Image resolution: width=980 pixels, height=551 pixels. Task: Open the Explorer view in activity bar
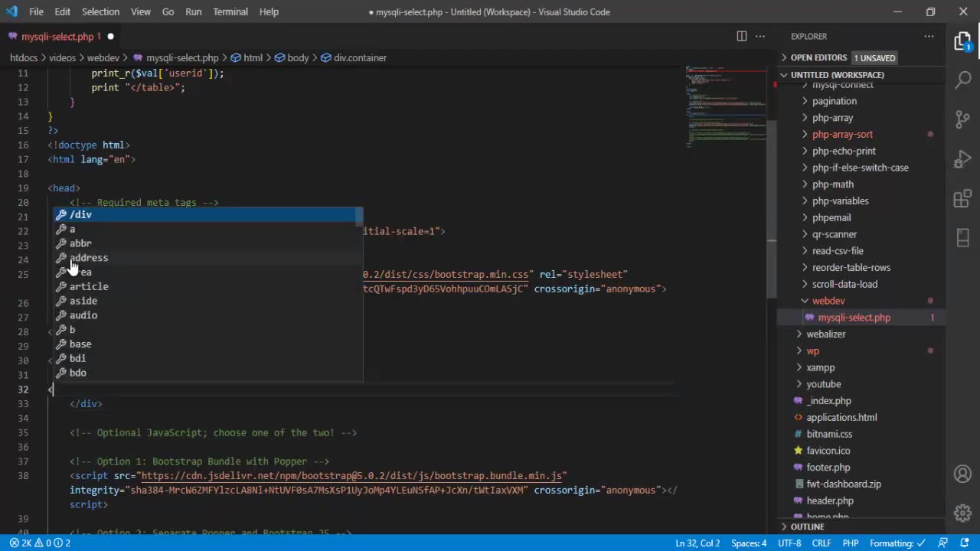[x=962, y=42]
